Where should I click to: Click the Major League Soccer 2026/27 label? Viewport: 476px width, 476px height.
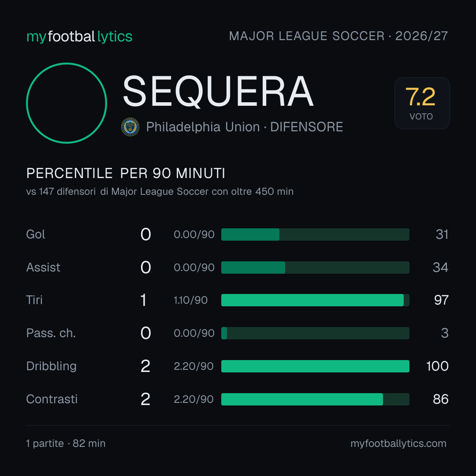point(338,36)
